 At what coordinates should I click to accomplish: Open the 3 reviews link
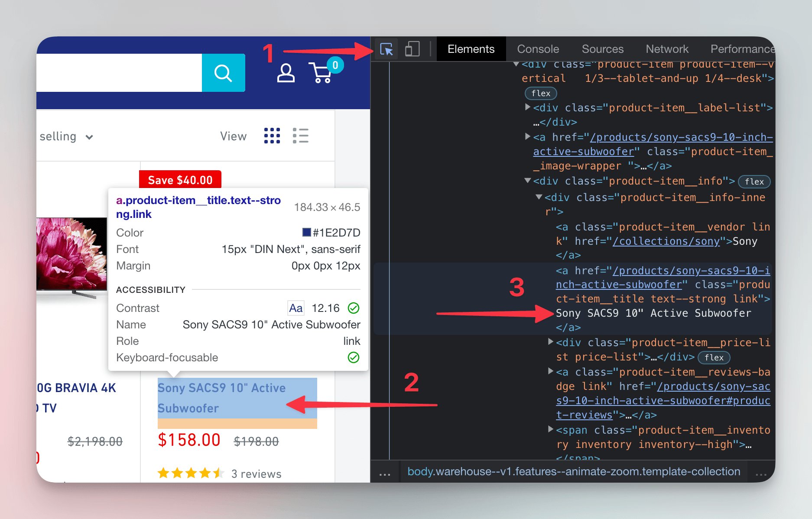[x=257, y=474]
